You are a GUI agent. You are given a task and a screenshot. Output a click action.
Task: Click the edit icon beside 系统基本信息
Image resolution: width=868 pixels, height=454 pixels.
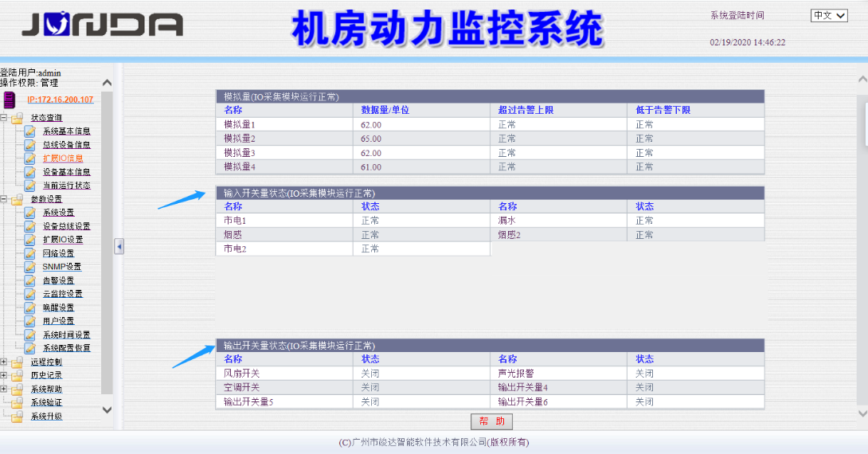[x=30, y=131]
